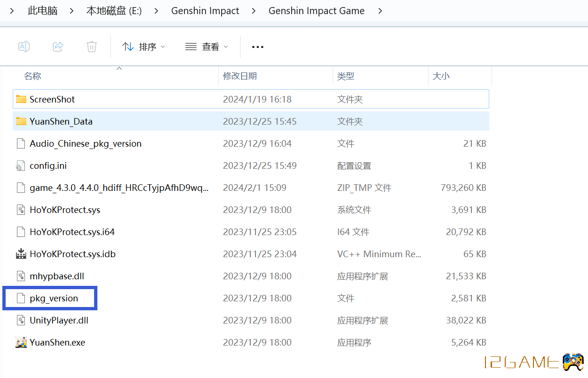Navigate to Genshin Impact breadcrumb folder
The height and width of the screenshot is (378, 588).
click(205, 11)
